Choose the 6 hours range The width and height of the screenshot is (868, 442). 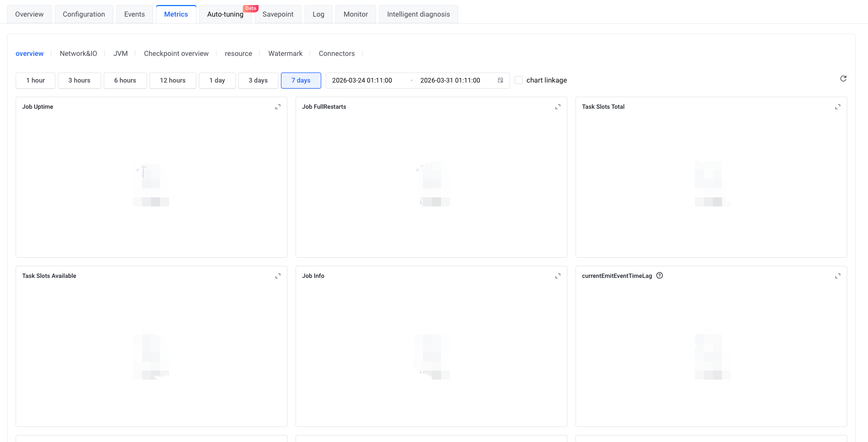tap(125, 81)
